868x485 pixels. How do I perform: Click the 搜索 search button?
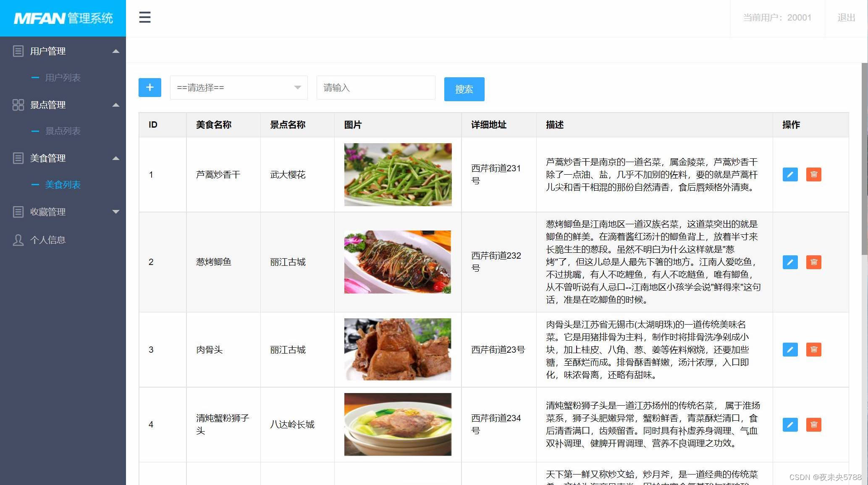(x=464, y=89)
